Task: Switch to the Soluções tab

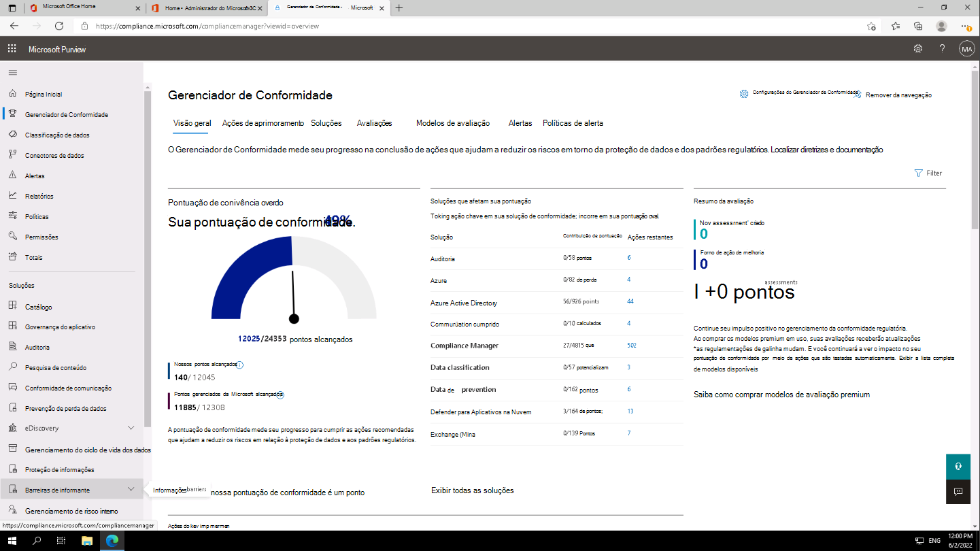Action: [x=326, y=123]
